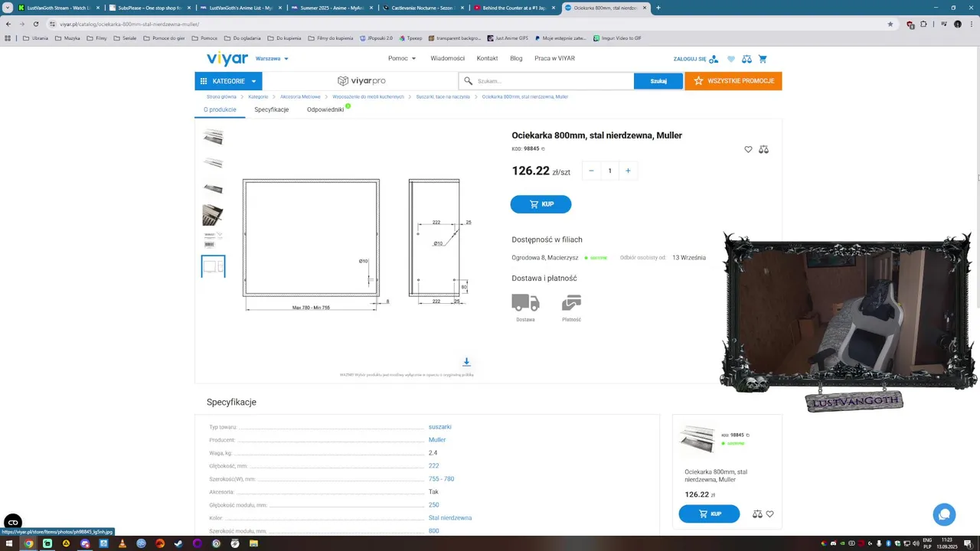Open suszarki specification link
980x551 pixels.
tap(439, 427)
